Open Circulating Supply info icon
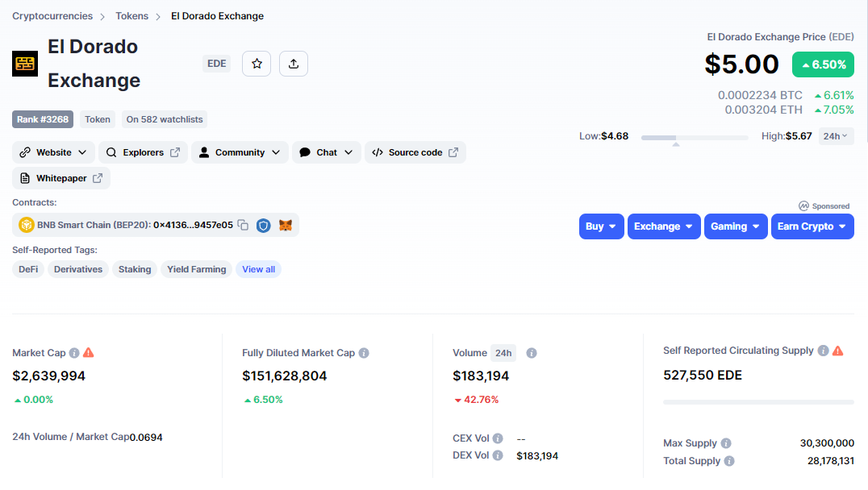868x490 pixels. pos(823,351)
